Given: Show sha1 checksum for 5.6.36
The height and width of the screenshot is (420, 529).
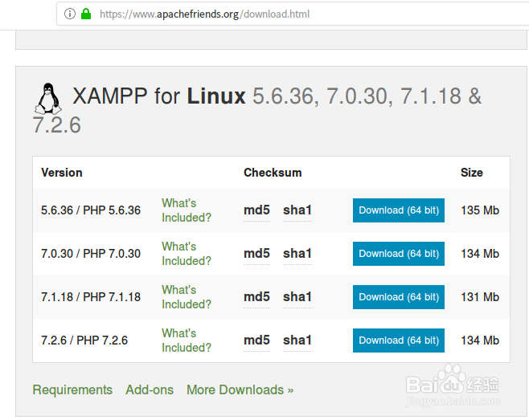Looking at the screenshot, I should coord(297,210).
